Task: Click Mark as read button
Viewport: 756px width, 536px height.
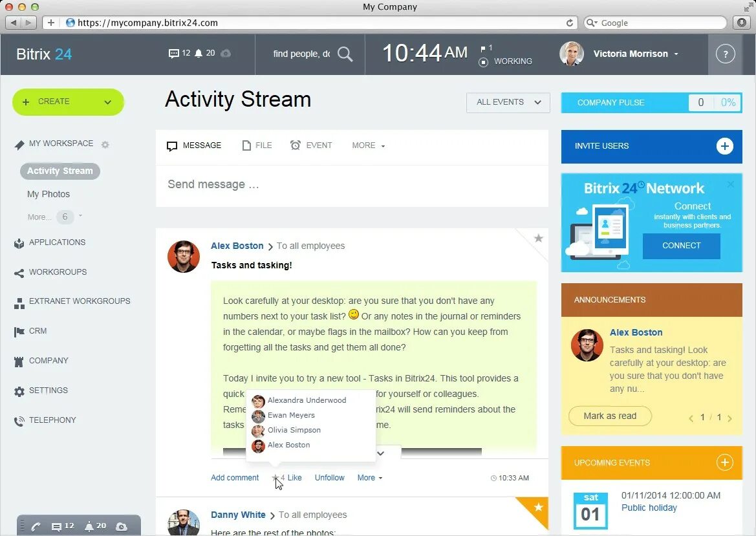Action: tap(610, 416)
